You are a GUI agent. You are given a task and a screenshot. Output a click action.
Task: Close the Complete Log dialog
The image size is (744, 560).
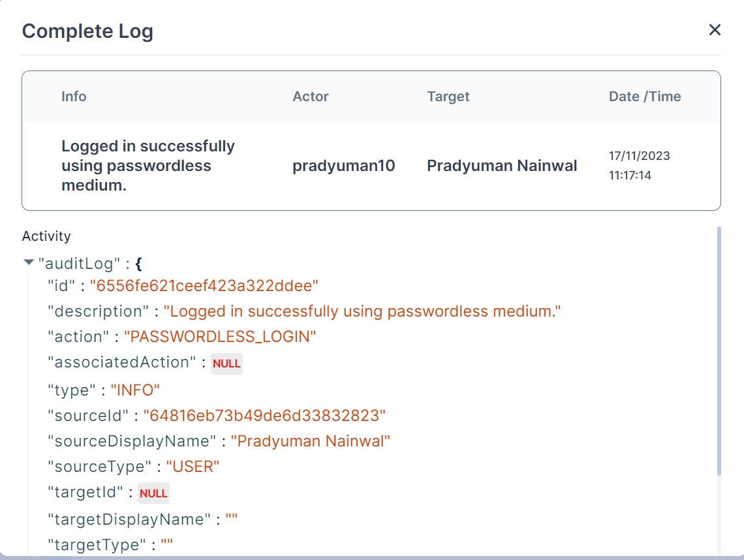coord(715,30)
